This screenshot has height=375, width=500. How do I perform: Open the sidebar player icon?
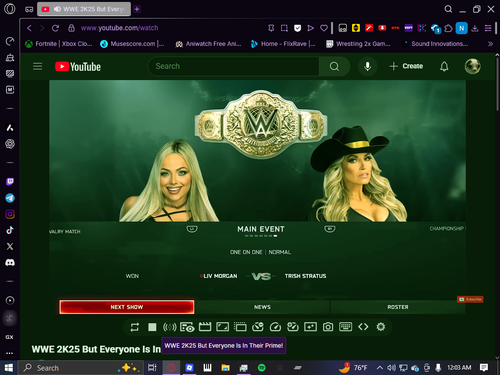pyautogui.click(x=10, y=300)
